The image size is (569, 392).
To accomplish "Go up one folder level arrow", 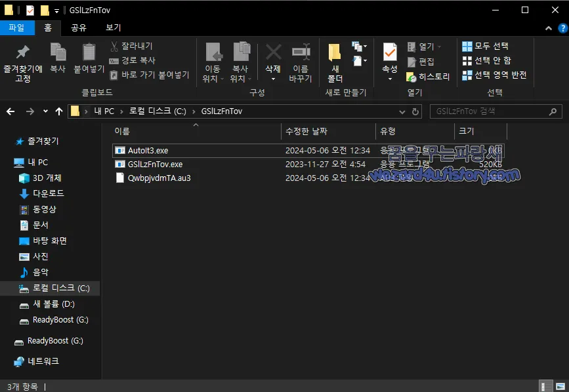I will 59,111.
